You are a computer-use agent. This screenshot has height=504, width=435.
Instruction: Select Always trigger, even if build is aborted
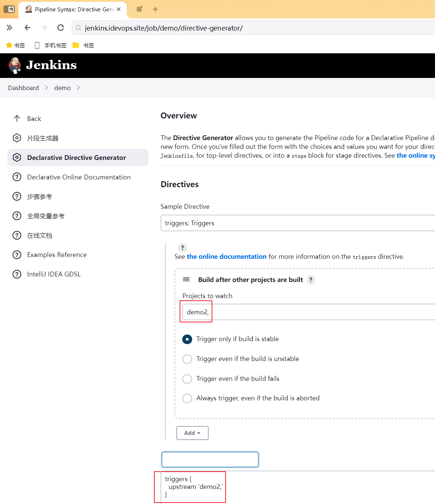pyautogui.click(x=187, y=398)
